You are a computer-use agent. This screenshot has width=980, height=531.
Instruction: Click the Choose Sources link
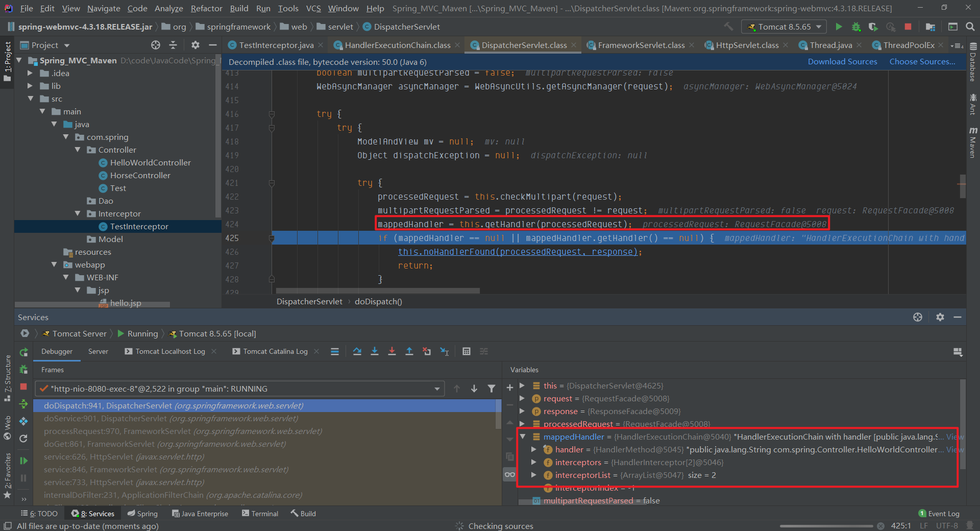[922, 61]
